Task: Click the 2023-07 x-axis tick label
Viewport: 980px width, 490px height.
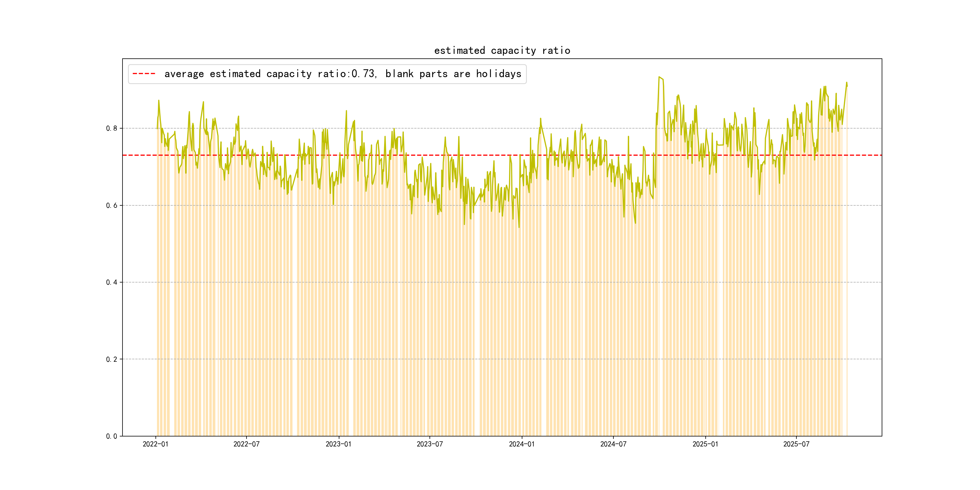Action: pyautogui.click(x=430, y=444)
